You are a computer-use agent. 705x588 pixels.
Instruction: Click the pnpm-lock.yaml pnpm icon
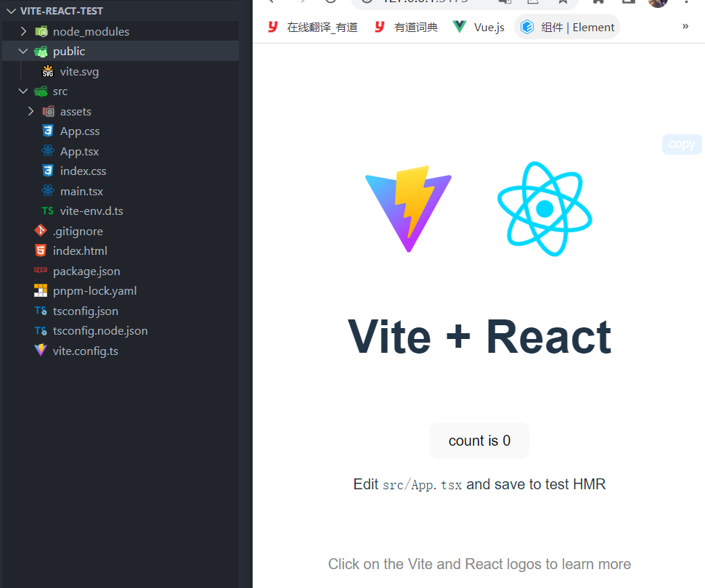click(41, 290)
